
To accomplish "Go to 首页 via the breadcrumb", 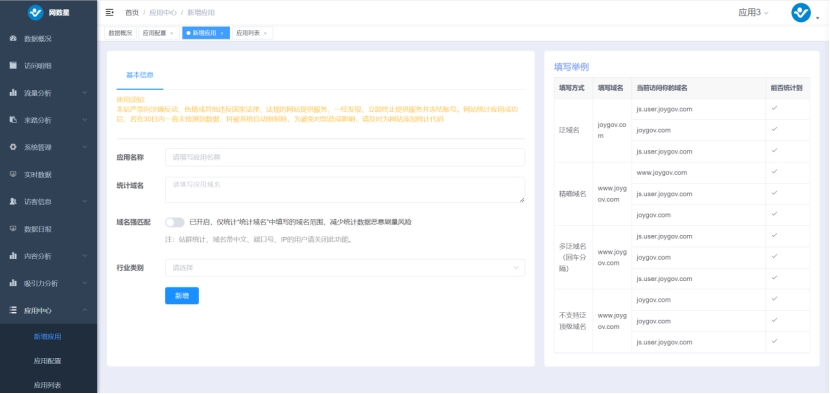I will (132, 13).
